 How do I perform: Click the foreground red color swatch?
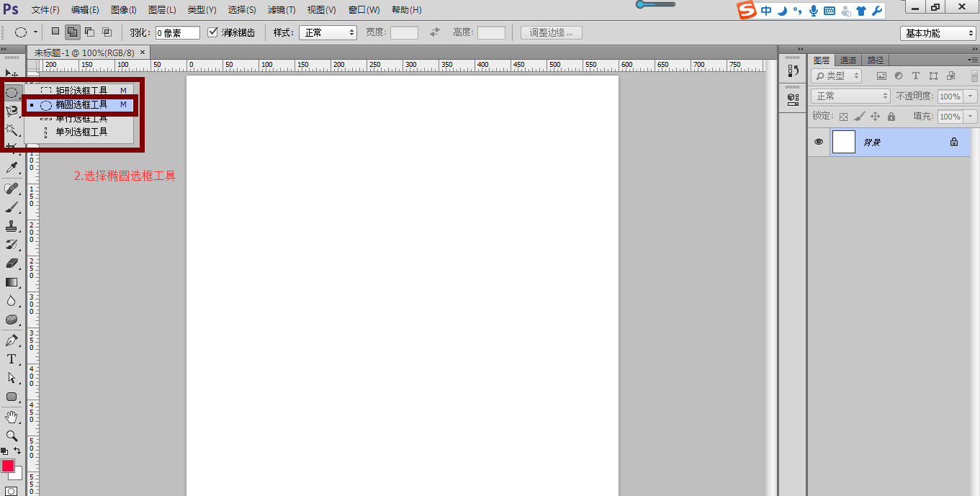click(7, 465)
